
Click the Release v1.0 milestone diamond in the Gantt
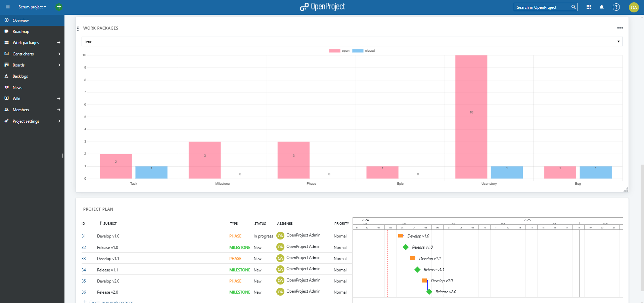(406, 247)
